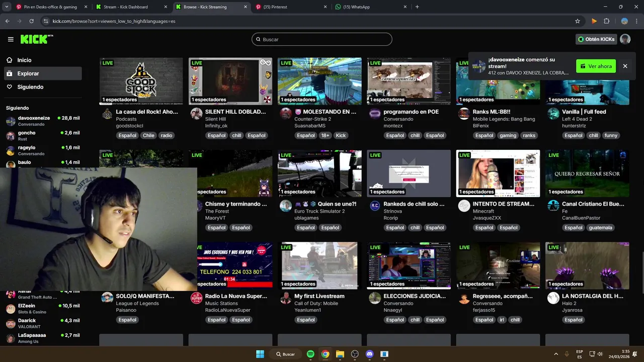The width and height of the screenshot is (644, 362).
Task: Click the guatemala tag
Action: click(x=601, y=228)
